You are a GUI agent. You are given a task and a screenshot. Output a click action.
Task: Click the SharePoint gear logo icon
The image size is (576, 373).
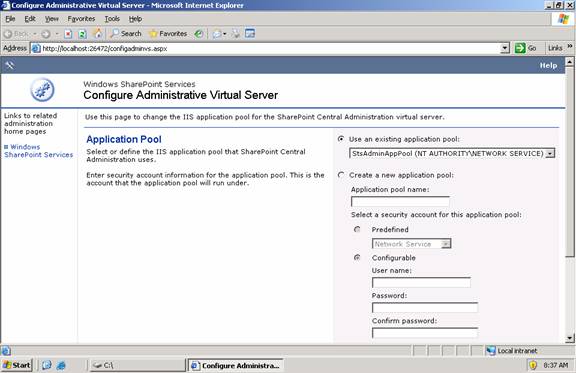42,89
